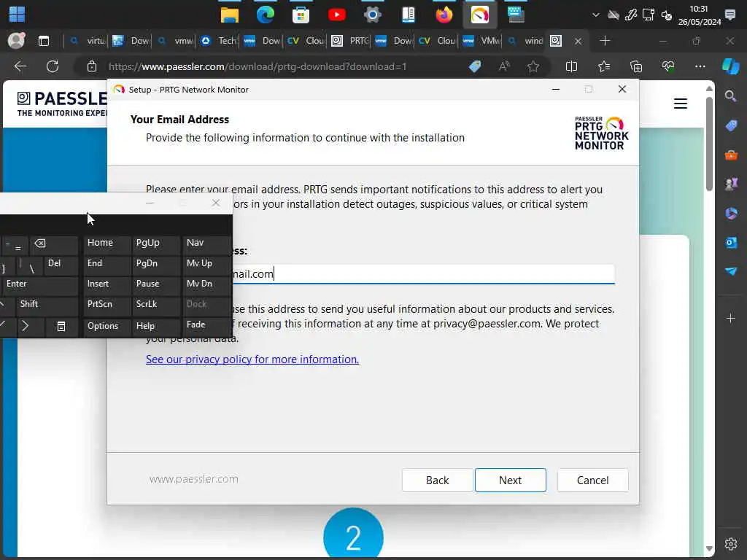747x560 pixels.
Task: Tap Insert on on-screen keyboard
Action: coord(107,286)
